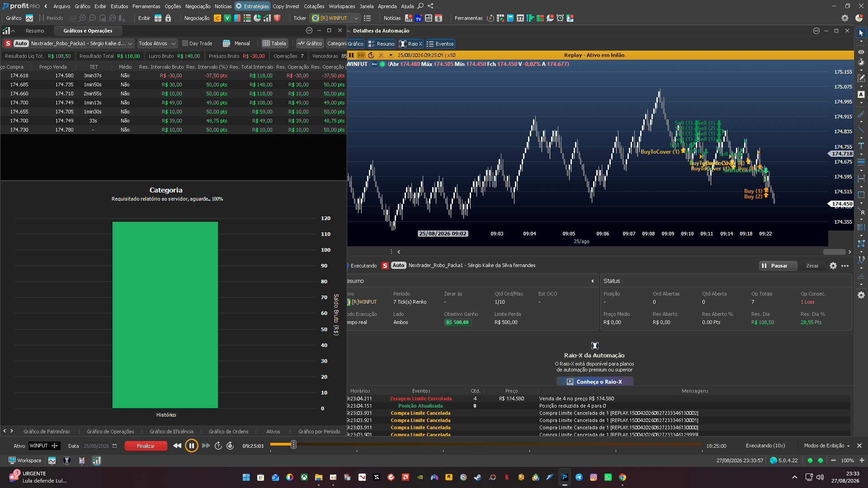Image resolution: width=868 pixels, height=488 pixels.
Task: Open the Raio X view
Action: pos(410,44)
